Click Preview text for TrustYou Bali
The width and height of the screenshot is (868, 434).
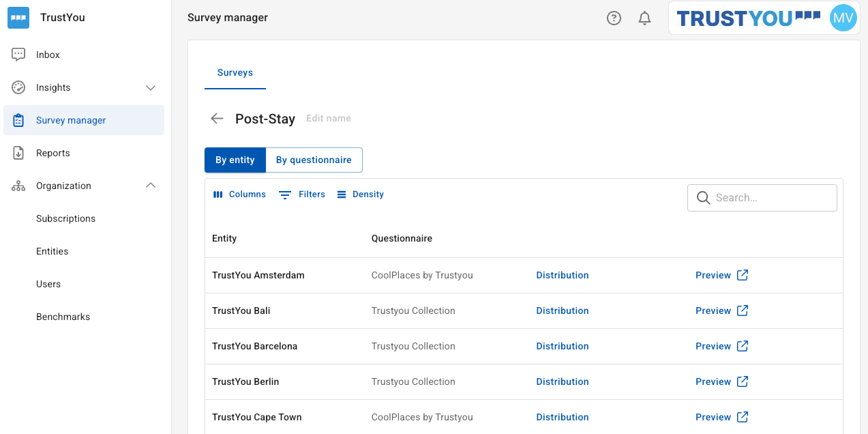(713, 310)
